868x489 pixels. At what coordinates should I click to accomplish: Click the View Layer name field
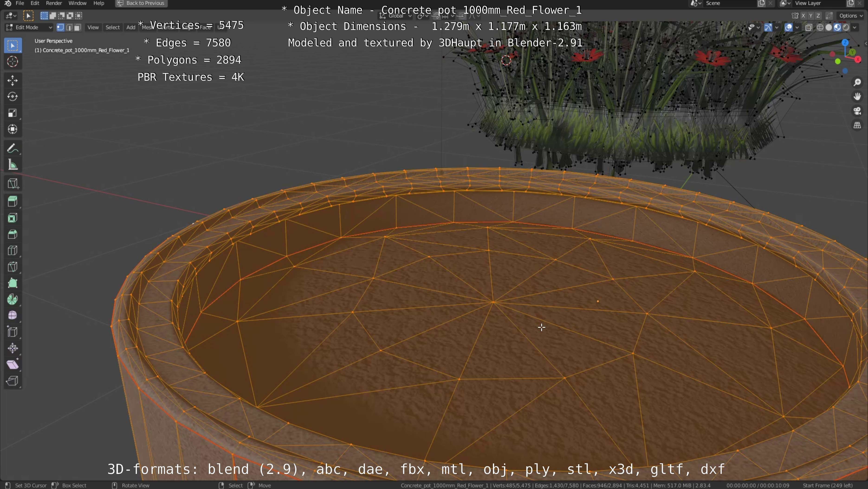tap(819, 3)
